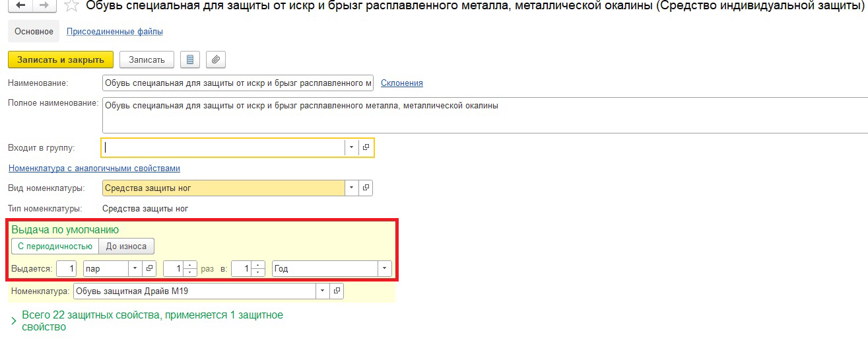Open the unit 'пар' item form icon
Viewport: 868px width, 339px height.
click(x=150, y=269)
